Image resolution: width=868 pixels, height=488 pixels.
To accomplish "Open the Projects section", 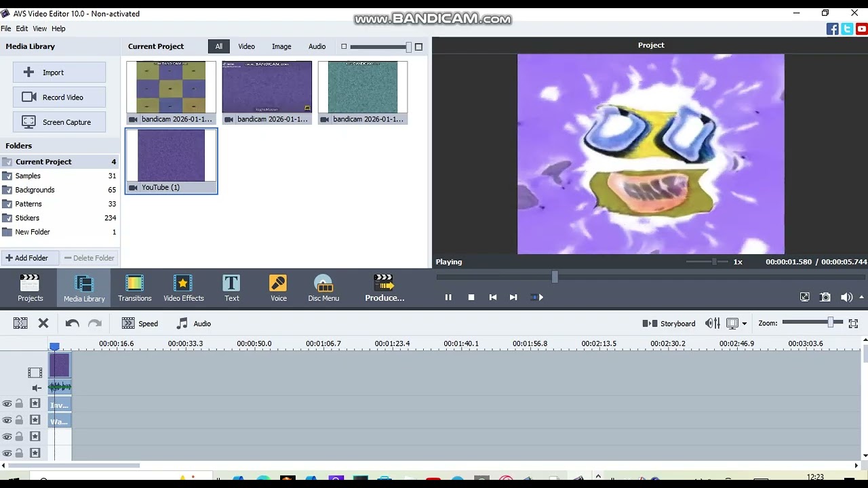I will [x=30, y=288].
